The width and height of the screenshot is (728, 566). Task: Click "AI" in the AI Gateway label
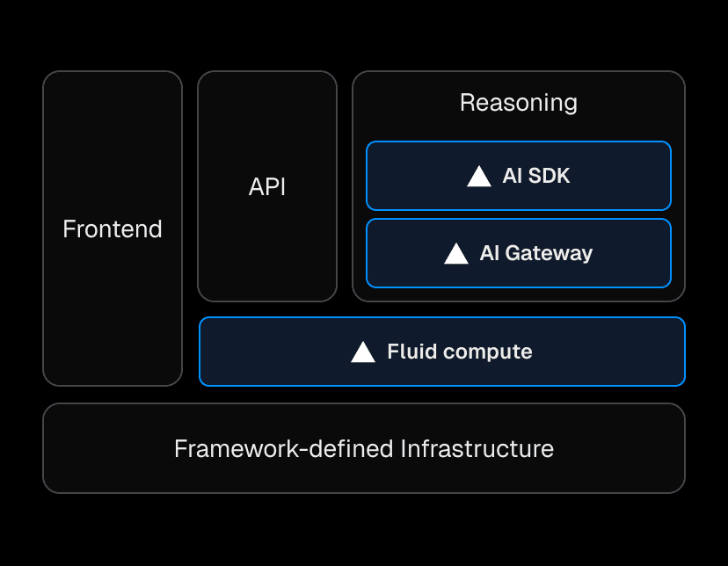tap(490, 254)
